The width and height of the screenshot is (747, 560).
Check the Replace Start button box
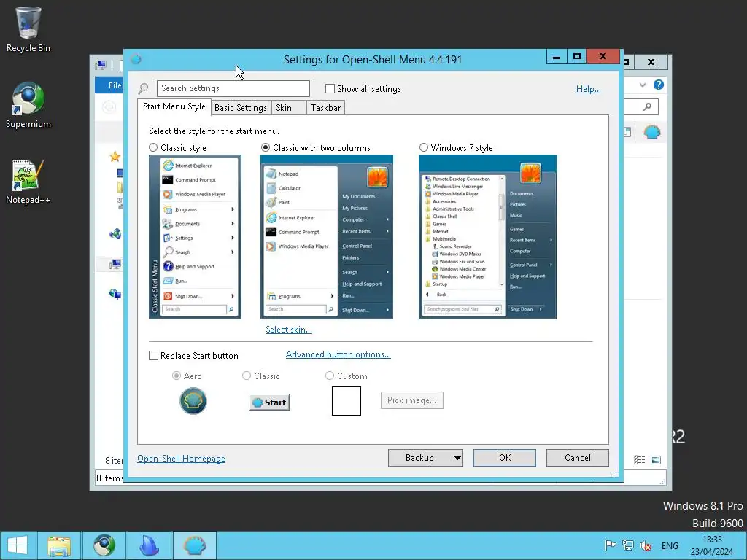point(153,356)
